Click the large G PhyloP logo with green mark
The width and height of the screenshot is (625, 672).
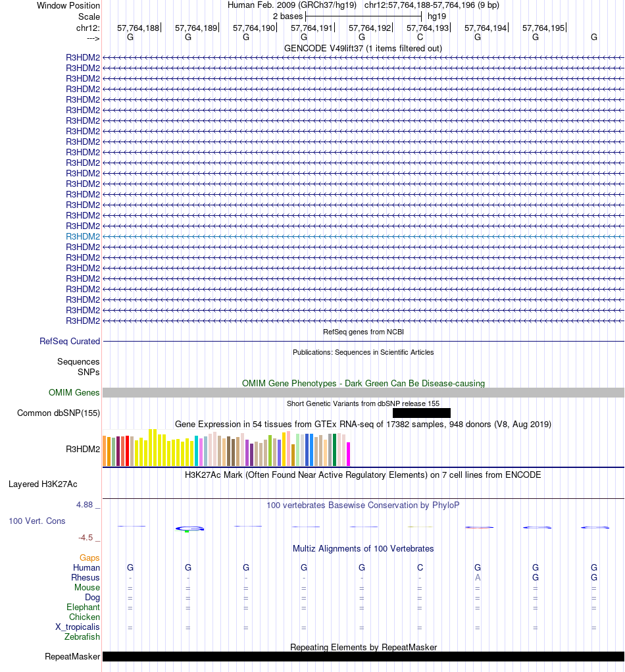pos(189,529)
